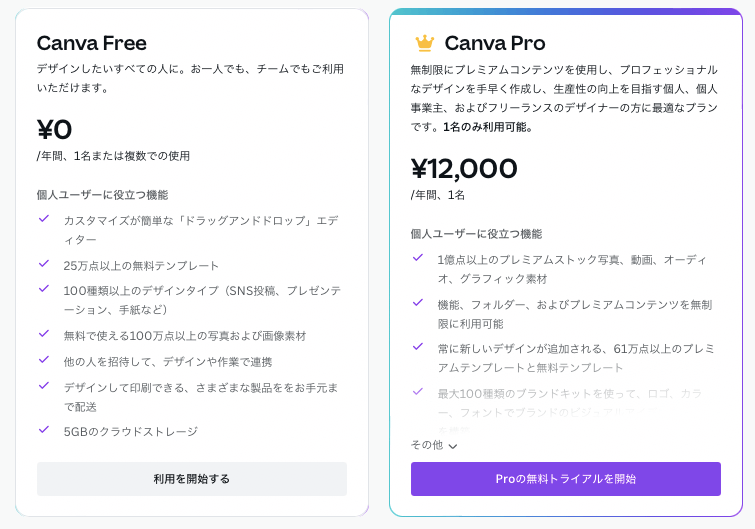This screenshot has height=529, width=755.
Task: Click checkmark beside 100種類以上のデザインタイプ
Action: (44, 289)
